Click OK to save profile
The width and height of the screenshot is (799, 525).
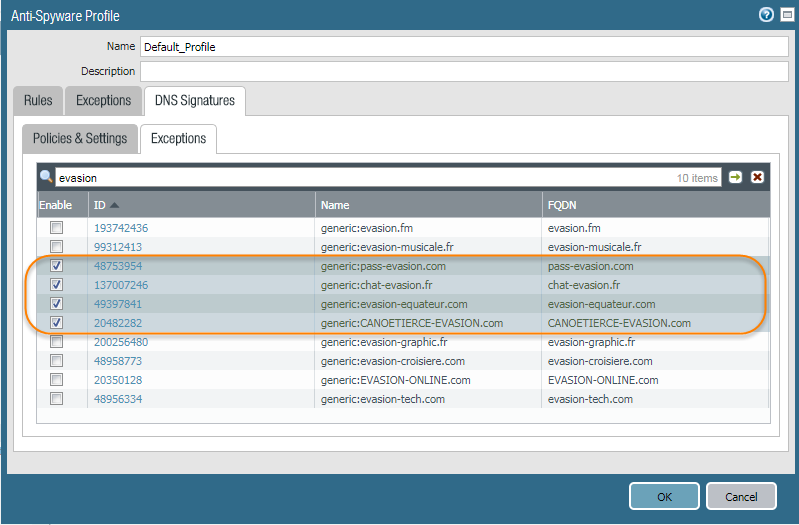click(664, 497)
